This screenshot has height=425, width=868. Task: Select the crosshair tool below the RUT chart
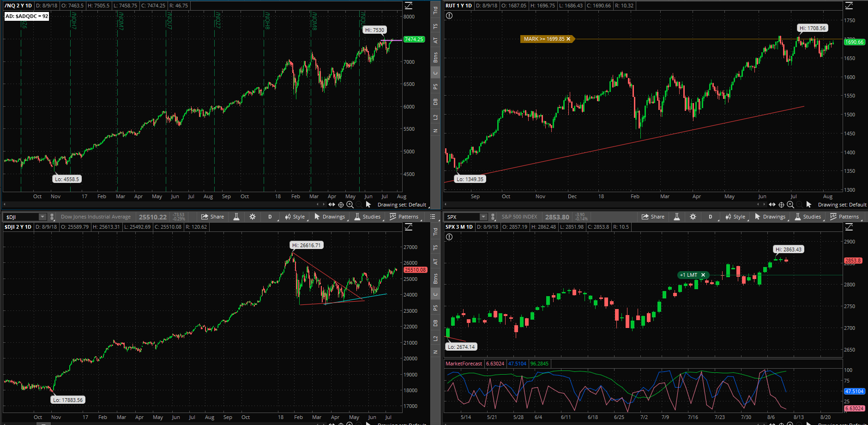(x=781, y=205)
